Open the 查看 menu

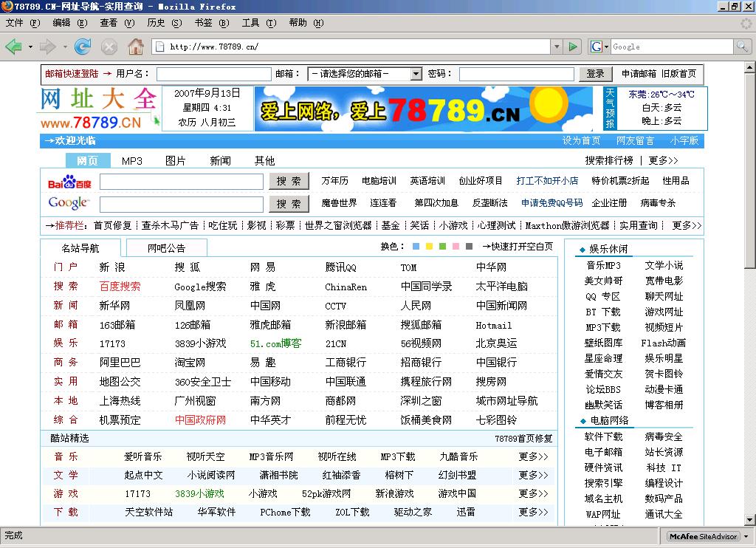point(117,23)
